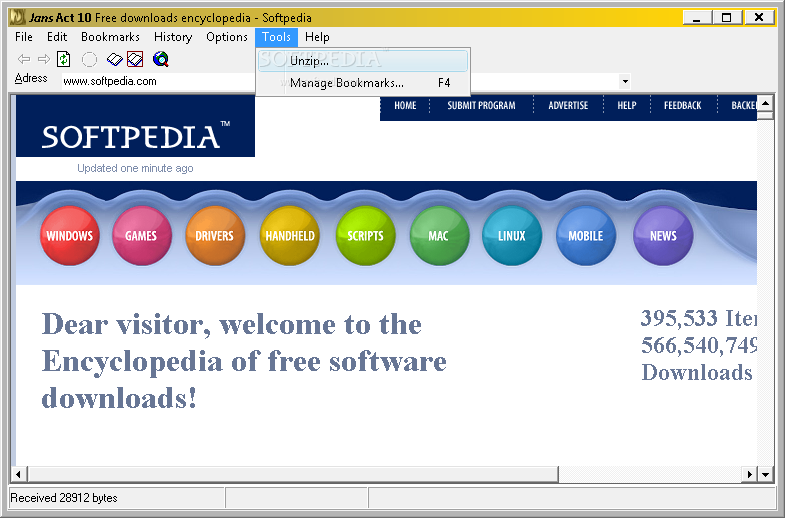The image size is (785, 518).
Task: Click the SUBMIT PROGRAM link
Action: 481,106
